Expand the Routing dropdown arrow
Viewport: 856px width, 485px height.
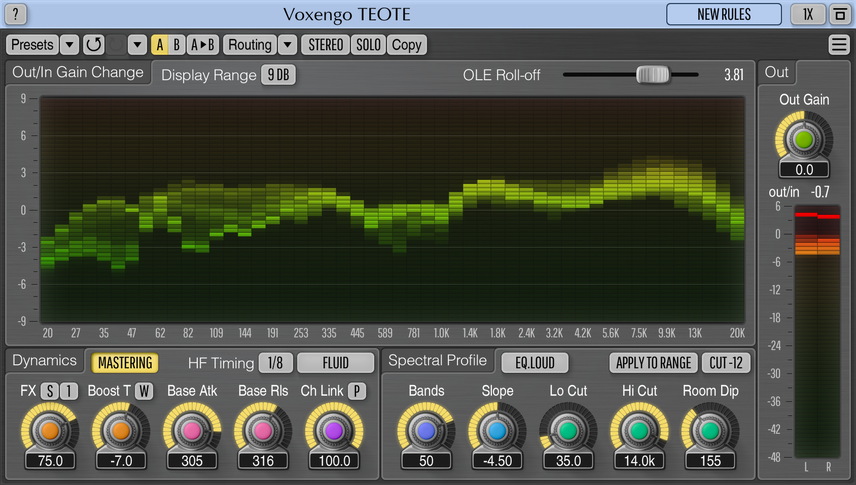point(286,45)
